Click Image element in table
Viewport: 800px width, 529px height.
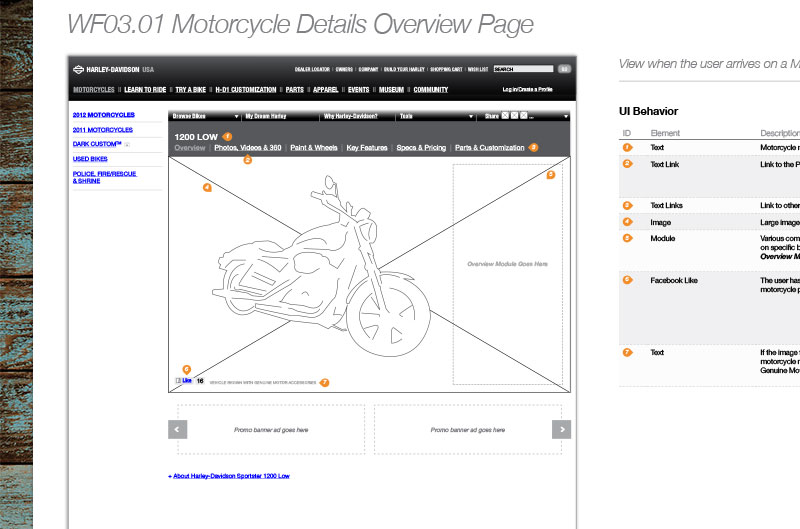660,222
